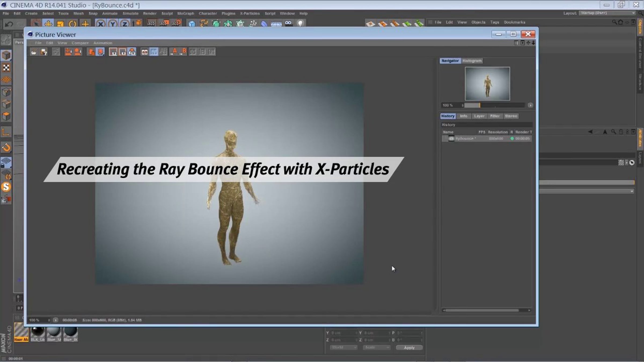Click the Render Settings icon with gear

tap(176, 24)
